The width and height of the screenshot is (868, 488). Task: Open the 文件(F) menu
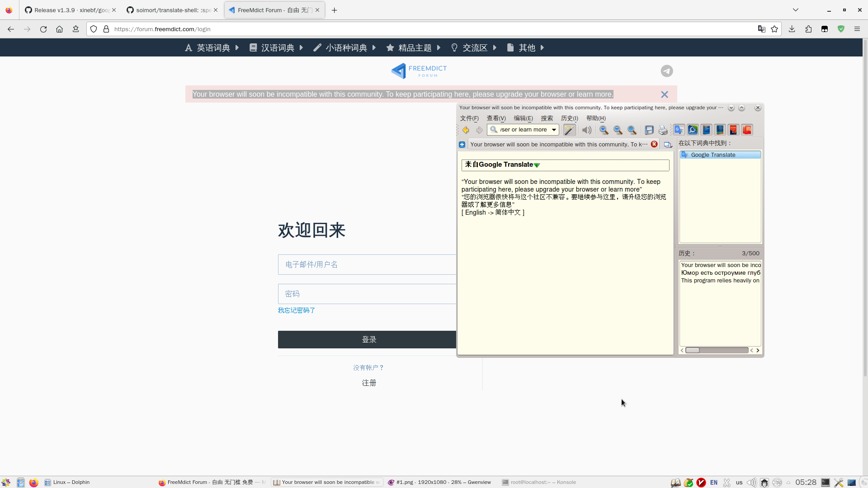[469, 118]
